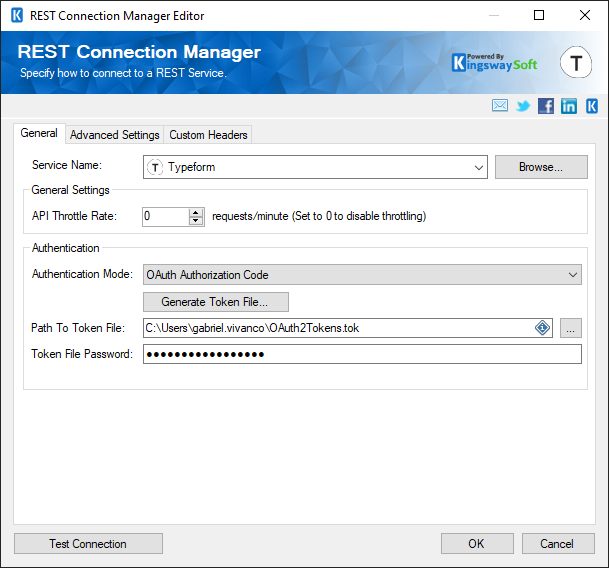Confirm with the OK button
This screenshot has width=609, height=568.
pyautogui.click(x=477, y=544)
